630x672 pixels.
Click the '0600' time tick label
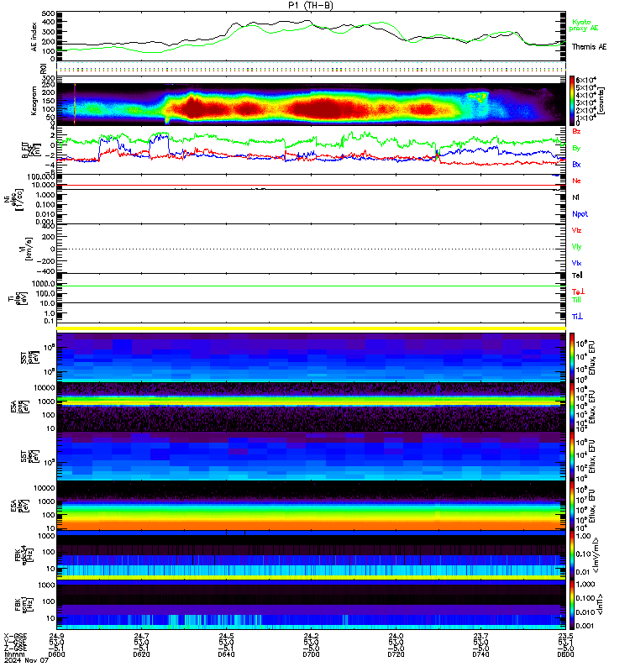[x=56, y=654]
